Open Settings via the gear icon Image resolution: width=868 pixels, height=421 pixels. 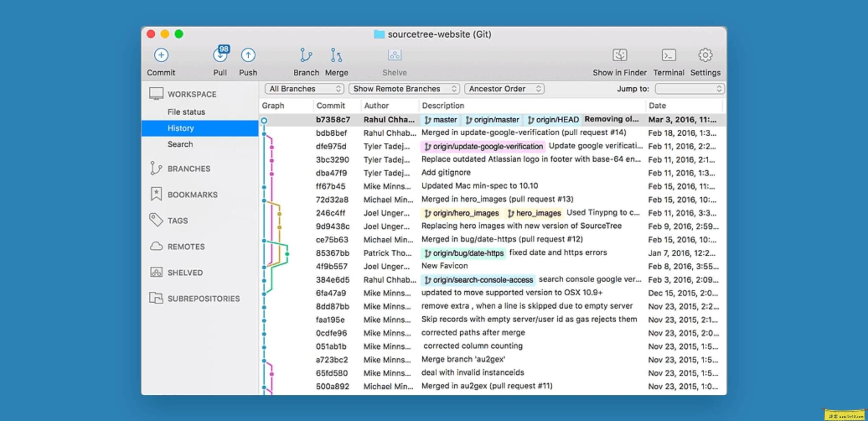click(x=705, y=55)
